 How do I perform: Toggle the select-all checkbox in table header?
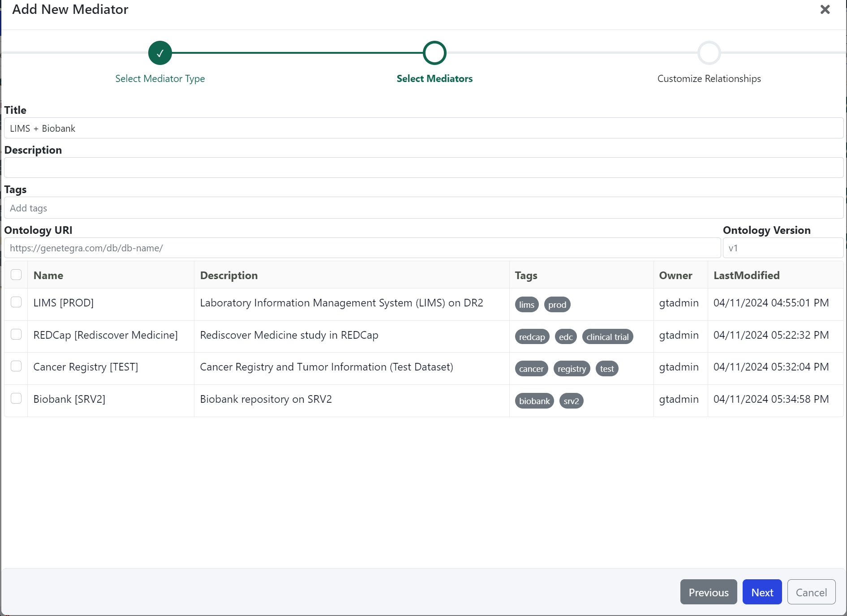[16, 275]
